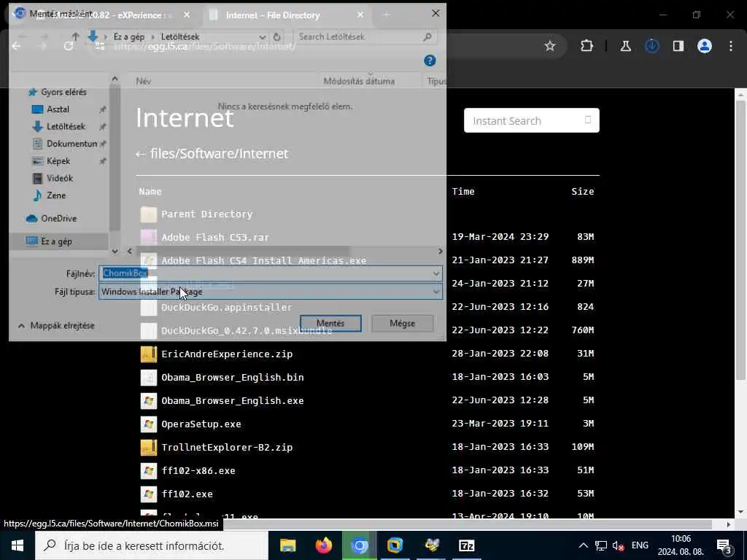This screenshot has height=560, width=747.
Task: Select Ez a gép in the sidebar tree
Action: click(56, 241)
